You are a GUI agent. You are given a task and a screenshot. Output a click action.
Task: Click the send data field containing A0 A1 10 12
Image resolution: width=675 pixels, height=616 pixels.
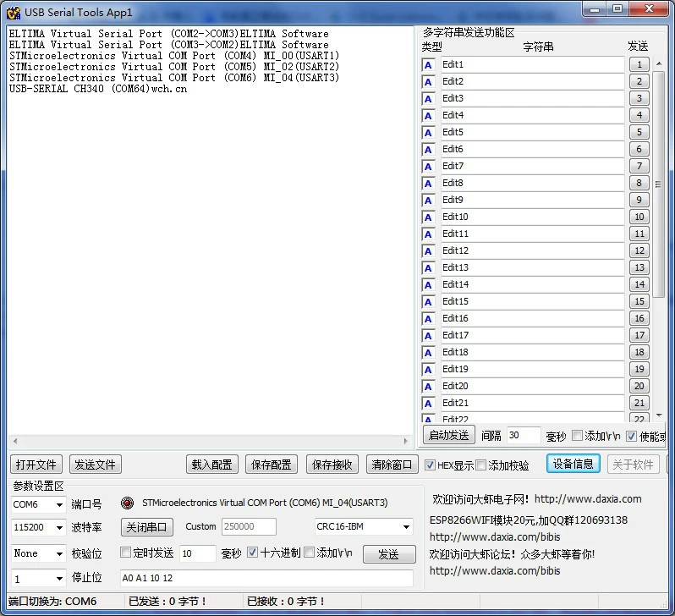[266, 578]
